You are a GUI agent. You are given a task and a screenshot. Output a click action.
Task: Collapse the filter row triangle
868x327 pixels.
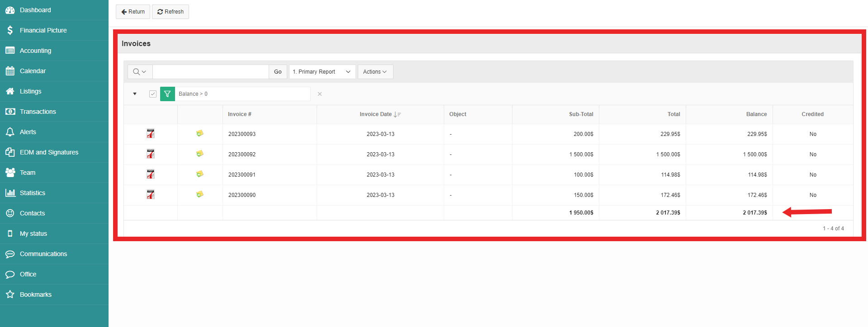coord(135,94)
